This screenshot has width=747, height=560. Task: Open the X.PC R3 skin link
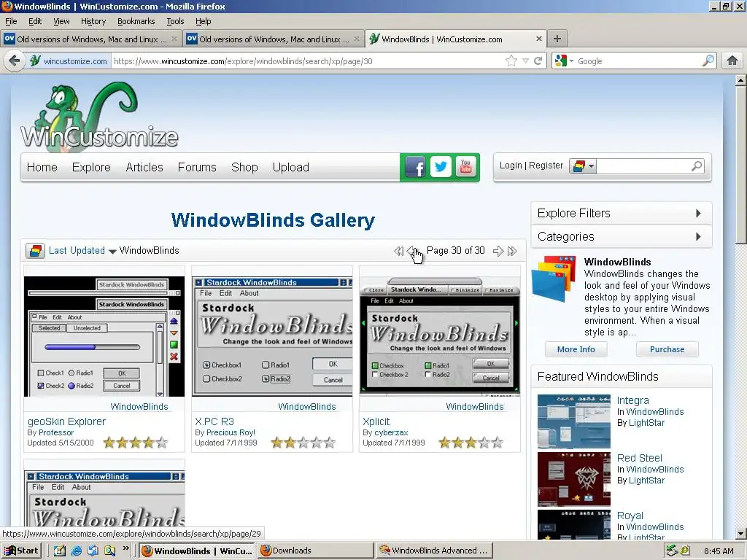click(214, 421)
